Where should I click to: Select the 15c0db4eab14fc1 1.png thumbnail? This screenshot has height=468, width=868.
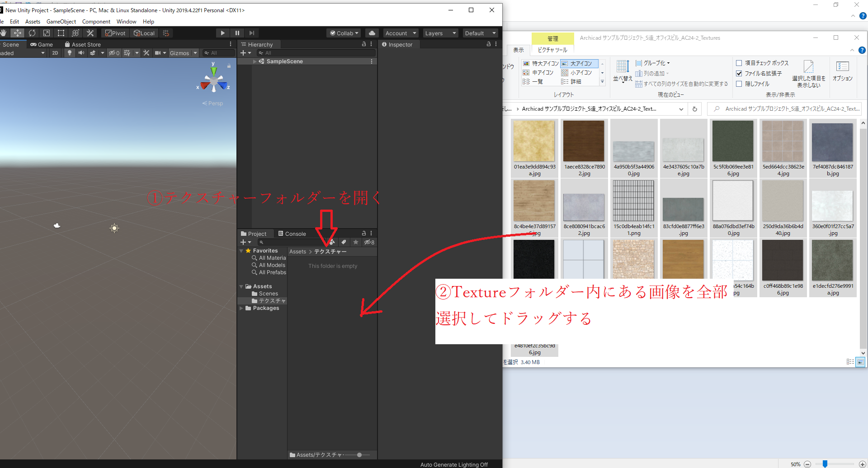coord(633,201)
